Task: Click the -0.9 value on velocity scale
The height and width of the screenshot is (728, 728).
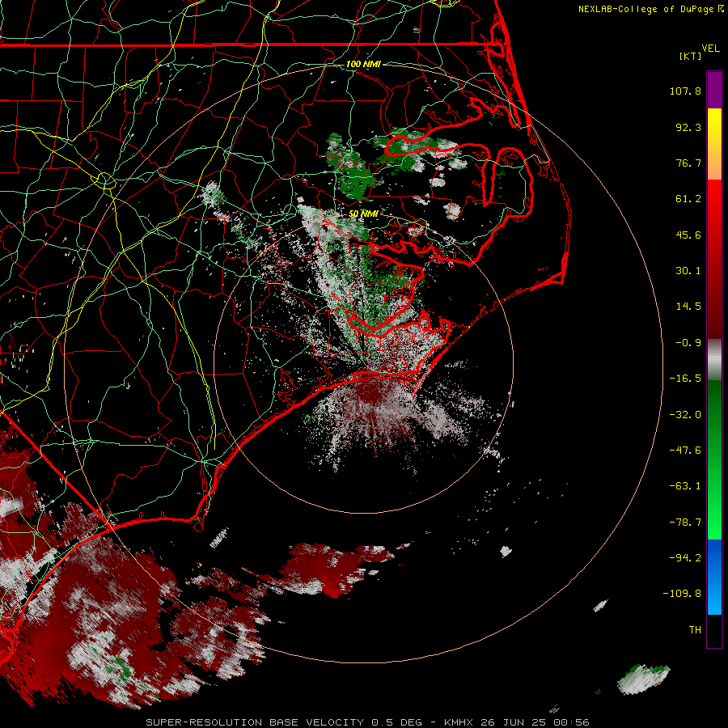Action: click(x=688, y=343)
